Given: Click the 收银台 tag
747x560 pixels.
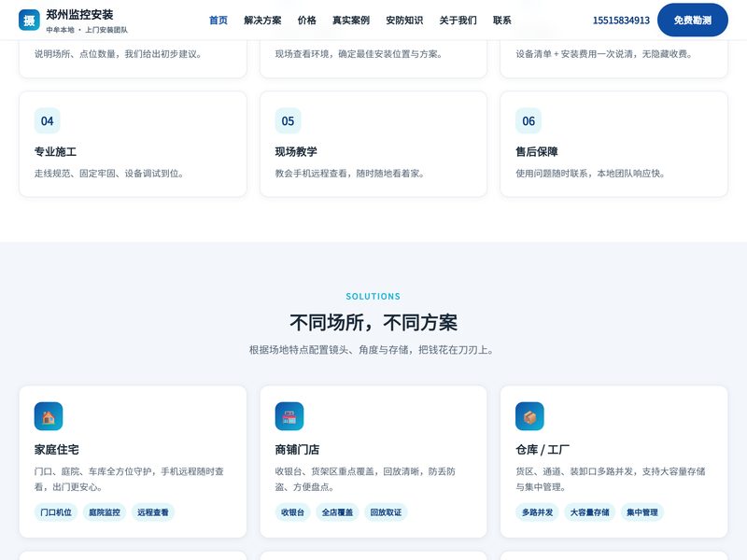Looking at the screenshot, I should (292, 512).
